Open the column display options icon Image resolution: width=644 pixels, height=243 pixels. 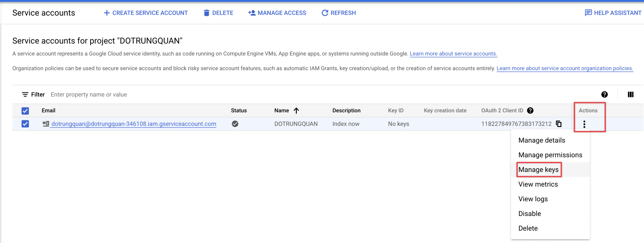(630, 95)
